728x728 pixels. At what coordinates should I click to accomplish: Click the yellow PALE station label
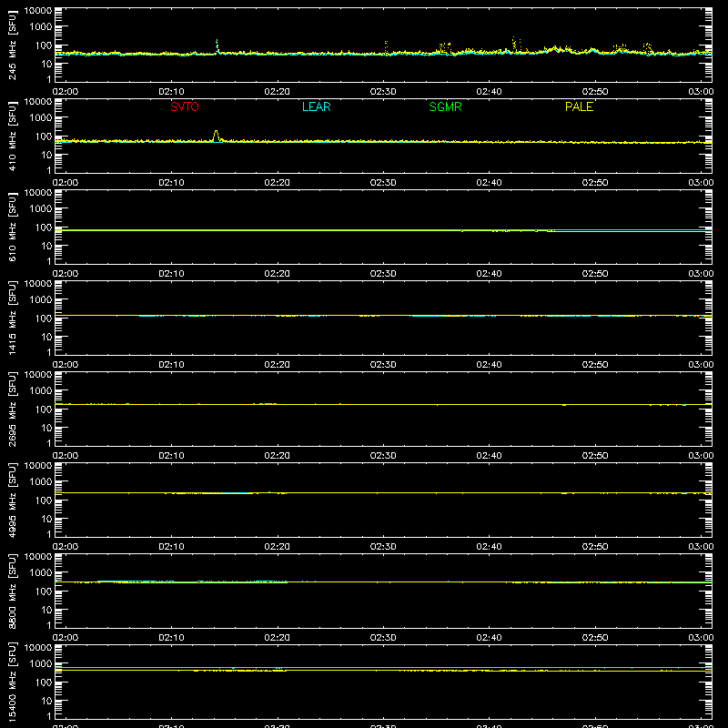pos(579,106)
